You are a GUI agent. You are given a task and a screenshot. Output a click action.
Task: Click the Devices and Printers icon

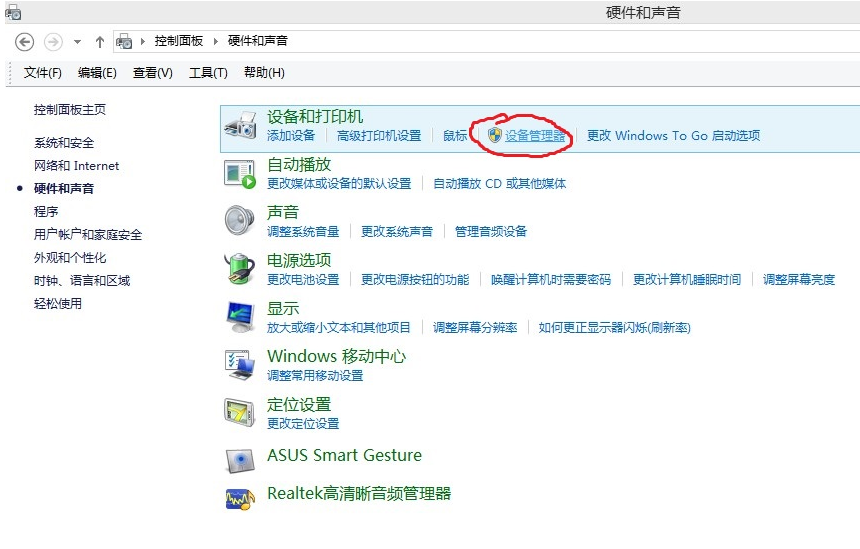pos(240,125)
